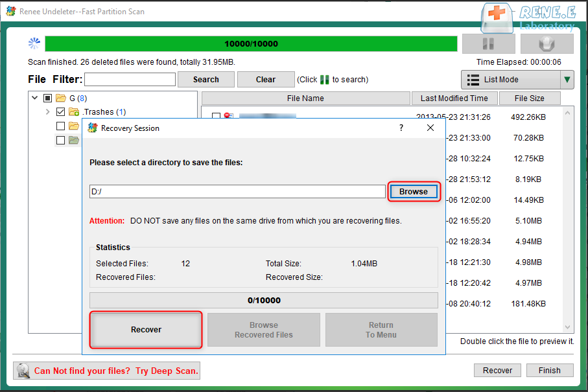
Task: Click the Deep Scan magnifier icon
Action: pos(23,371)
